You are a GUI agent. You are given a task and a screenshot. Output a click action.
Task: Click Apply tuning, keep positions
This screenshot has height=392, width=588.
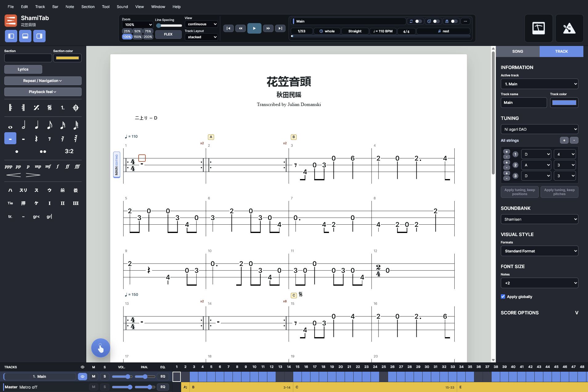[520, 192]
